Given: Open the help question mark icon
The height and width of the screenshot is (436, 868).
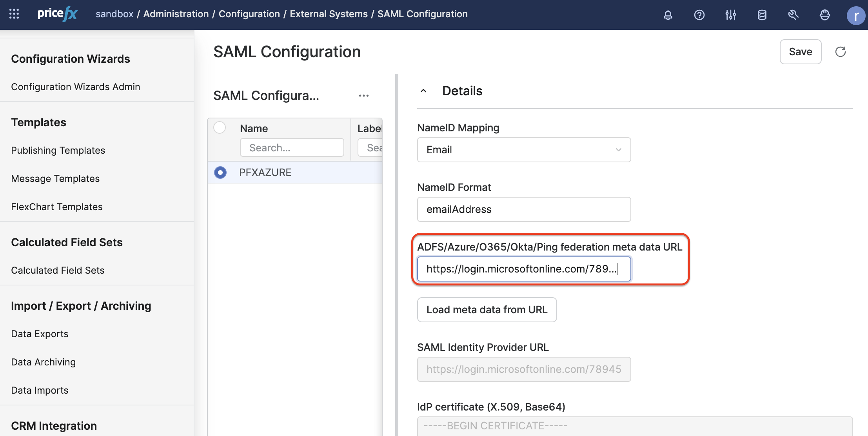Looking at the screenshot, I should pos(699,15).
